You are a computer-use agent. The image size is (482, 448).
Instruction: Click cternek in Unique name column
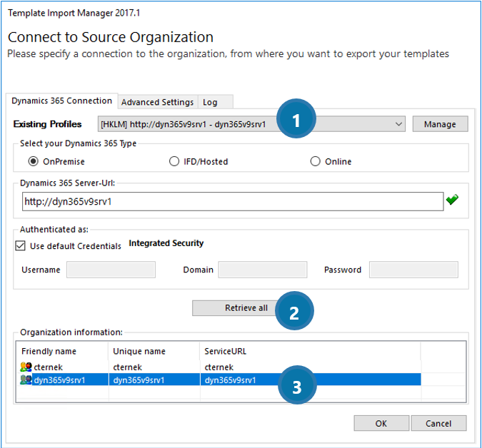128,367
